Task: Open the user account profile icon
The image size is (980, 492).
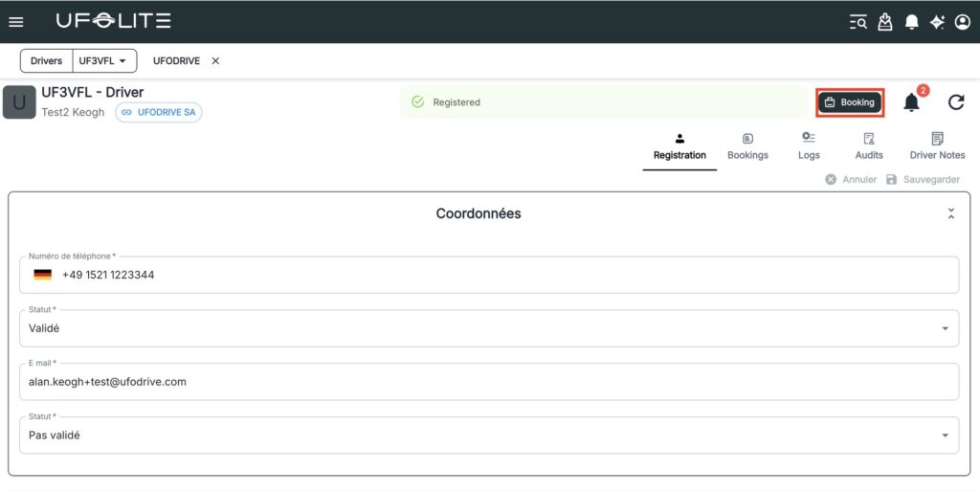Action: coord(963,22)
